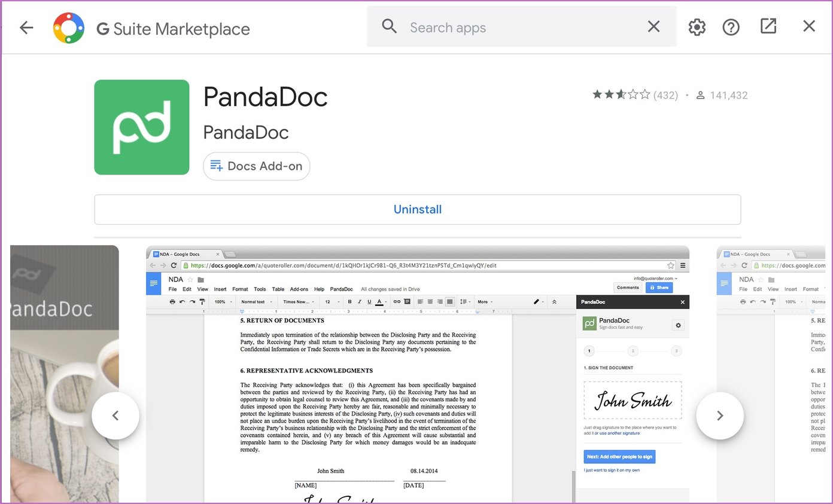833x504 pixels.
Task: Select the Print icon in the Docs toolbar
Action: (x=172, y=302)
